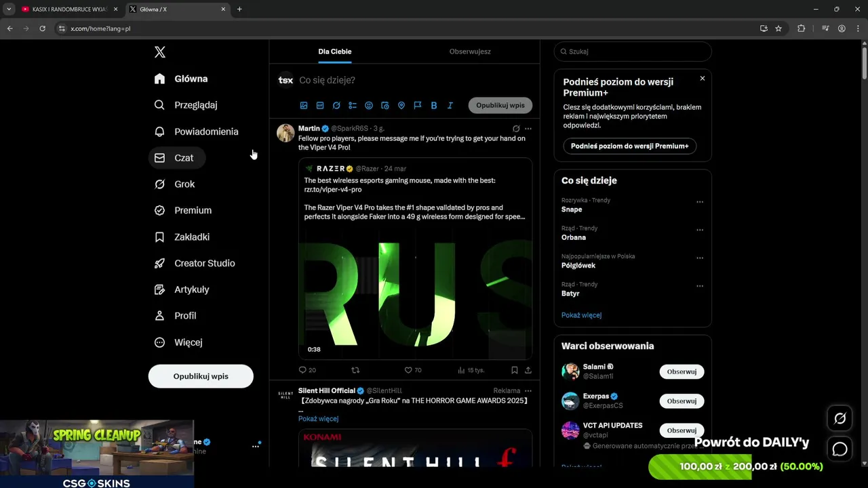The width and height of the screenshot is (868, 488).
Task: Add a poll to post
Action: (353, 106)
